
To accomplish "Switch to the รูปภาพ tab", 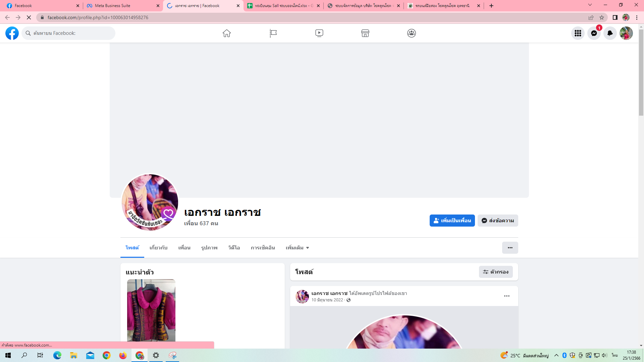I will (x=209, y=248).
